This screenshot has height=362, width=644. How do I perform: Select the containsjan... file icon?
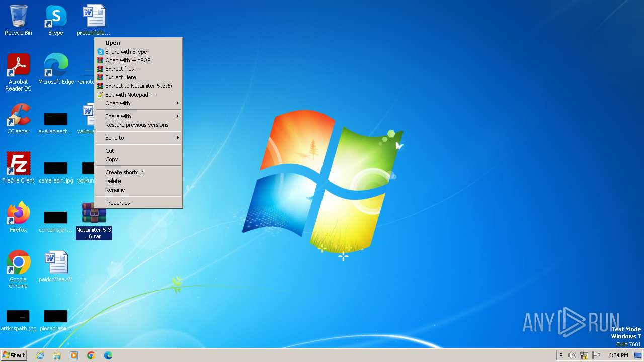pos(56,221)
